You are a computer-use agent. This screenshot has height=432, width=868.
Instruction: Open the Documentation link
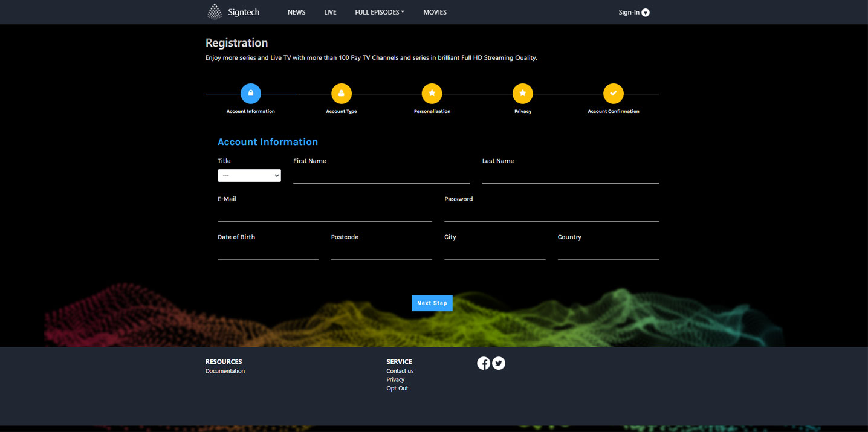point(225,371)
